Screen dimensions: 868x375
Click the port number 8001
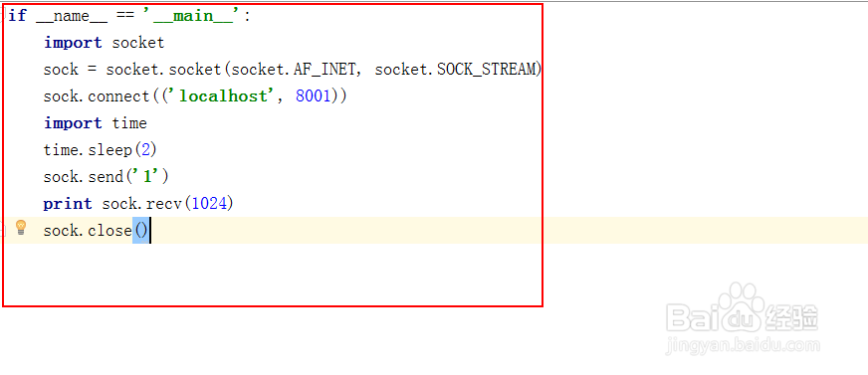[314, 96]
